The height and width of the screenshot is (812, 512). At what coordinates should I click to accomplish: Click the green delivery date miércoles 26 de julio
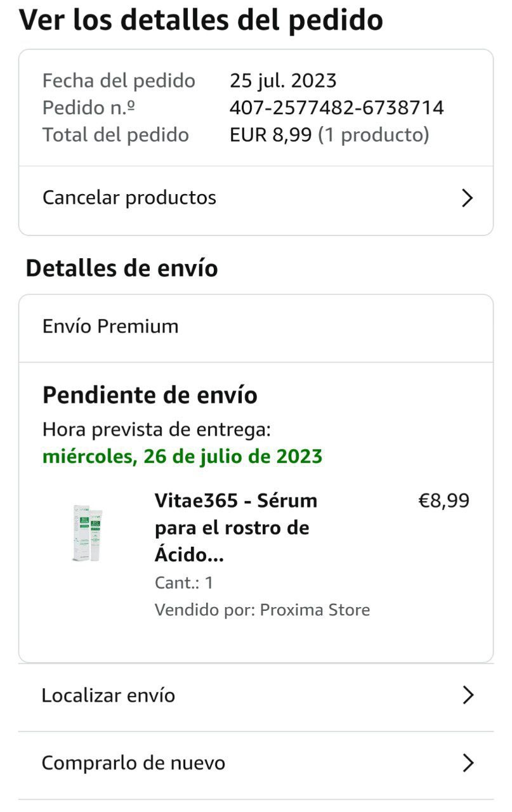tap(182, 457)
